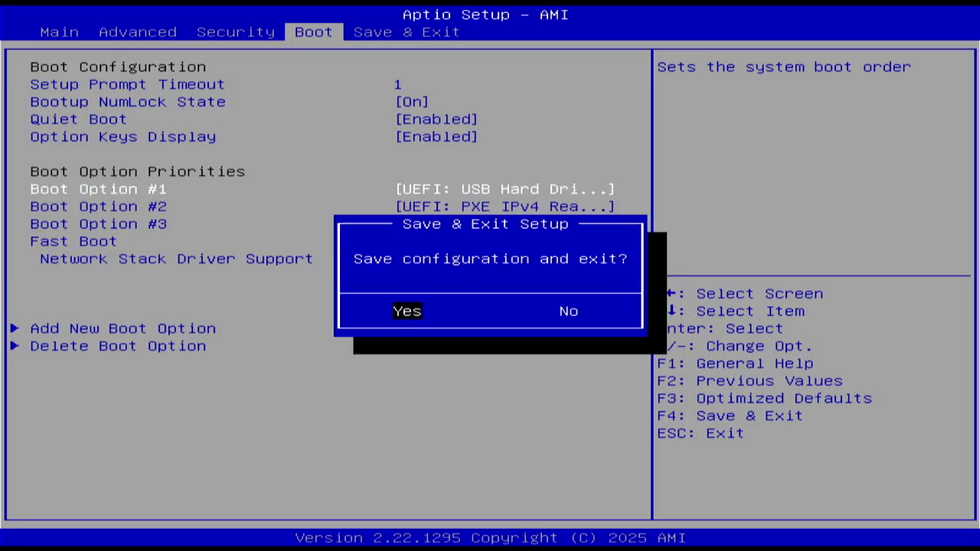
Task: Go to the Security tab
Action: coord(235,31)
